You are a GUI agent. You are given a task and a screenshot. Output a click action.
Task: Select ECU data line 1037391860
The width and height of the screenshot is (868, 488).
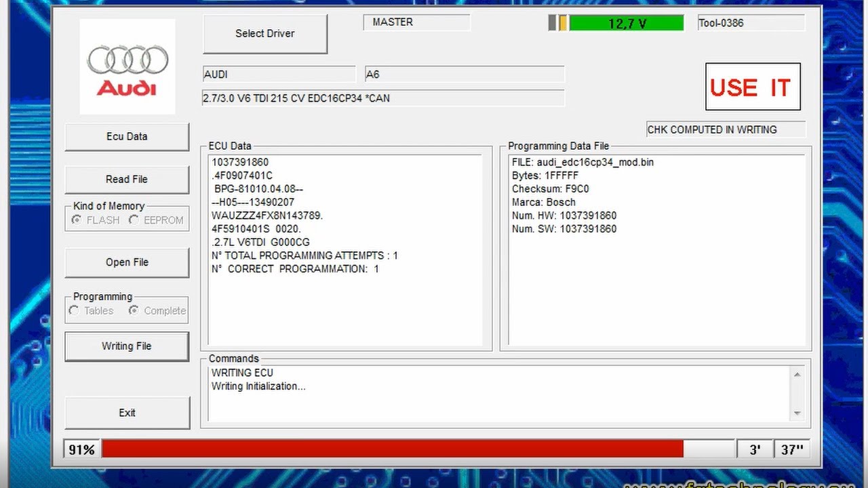(x=240, y=162)
